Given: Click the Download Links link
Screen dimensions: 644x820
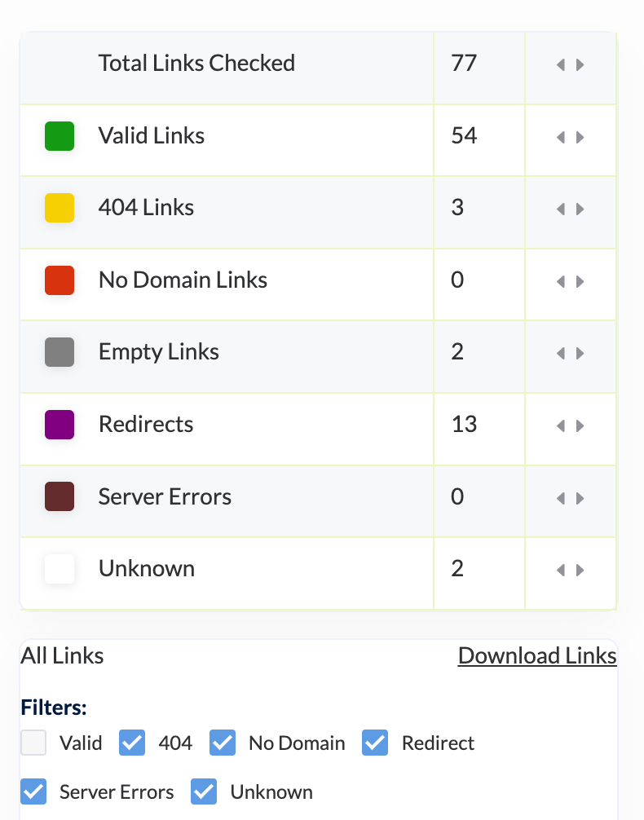Looking at the screenshot, I should (x=536, y=656).
